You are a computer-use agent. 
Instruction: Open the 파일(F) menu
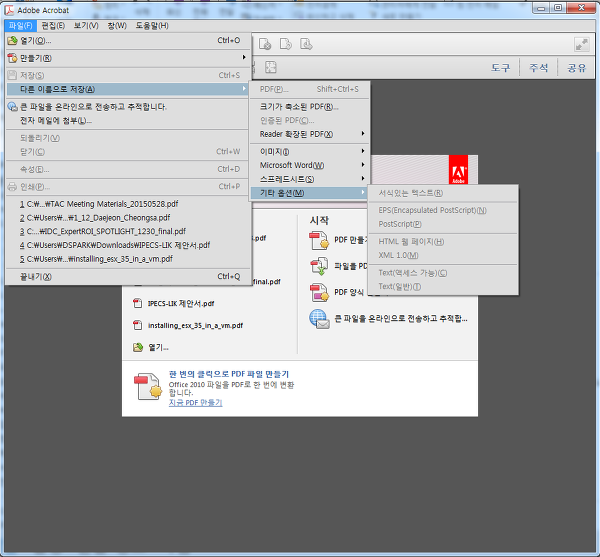click(x=21, y=26)
